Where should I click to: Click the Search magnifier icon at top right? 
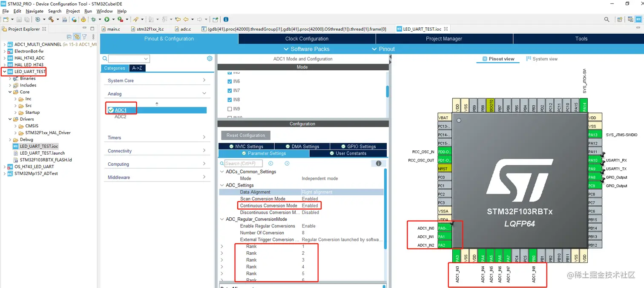[607, 20]
